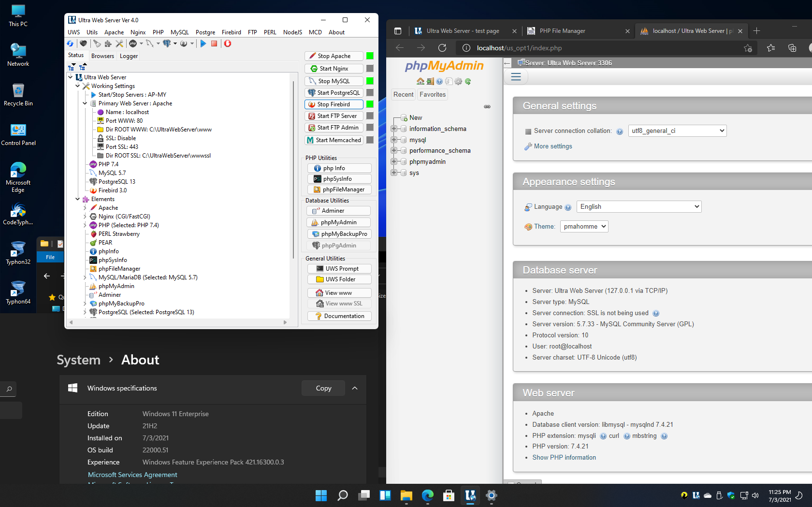Click the browser address bar URL
The width and height of the screenshot is (812, 507).
point(519,48)
